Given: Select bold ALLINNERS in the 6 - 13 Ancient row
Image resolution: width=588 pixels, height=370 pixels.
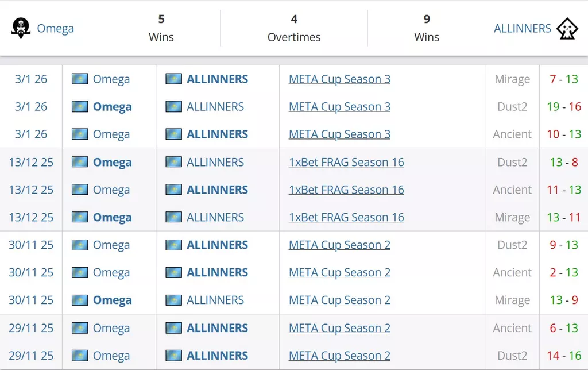Looking at the screenshot, I should [x=217, y=328].
